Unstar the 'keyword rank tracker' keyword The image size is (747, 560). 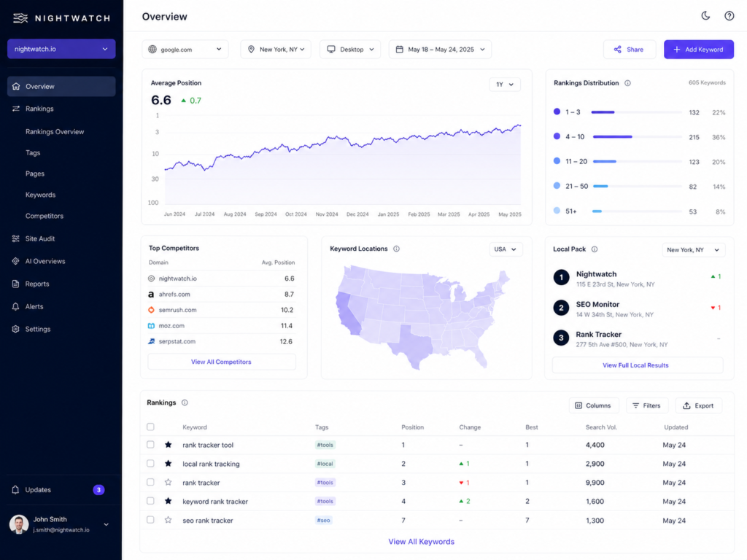(x=169, y=501)
